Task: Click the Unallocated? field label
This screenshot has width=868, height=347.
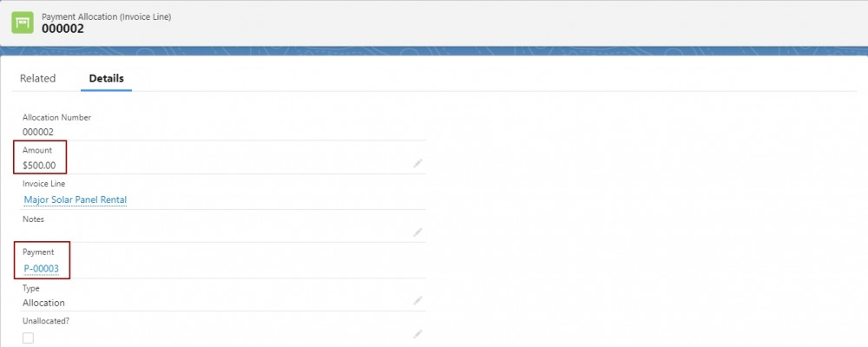Action: [x=46, y=320]
